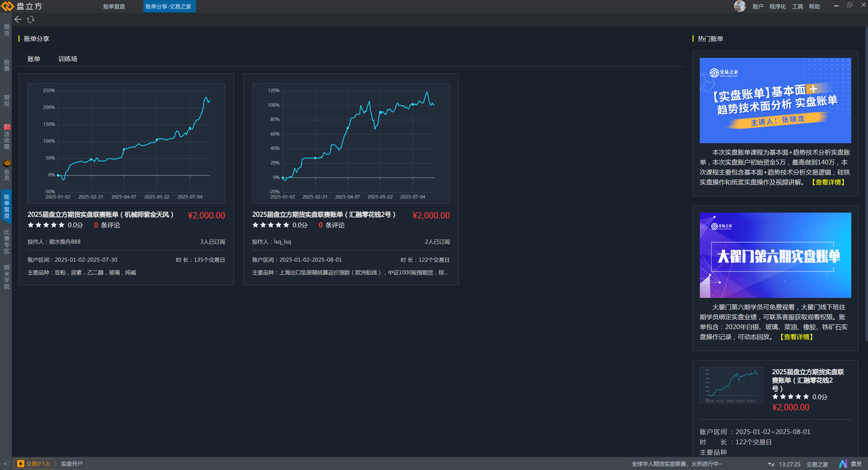Open the 工具 menu

pyautogui.click(x=797, y=6)
